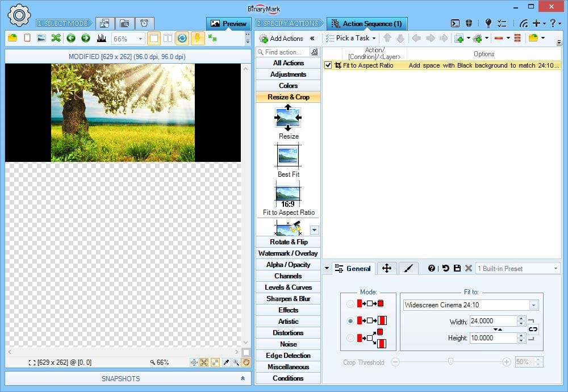Click the Brush tool in the General panel

coord(408,268)
